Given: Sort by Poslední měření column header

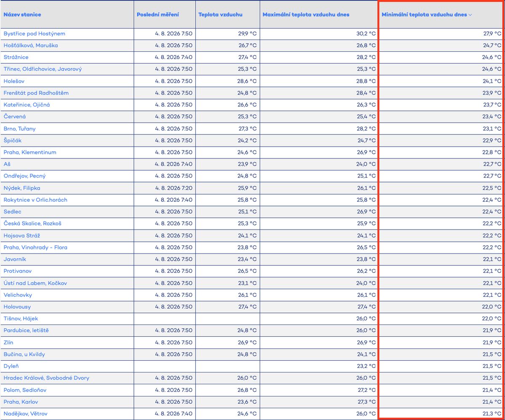Looking at the screenshot, I should [158, 15].
